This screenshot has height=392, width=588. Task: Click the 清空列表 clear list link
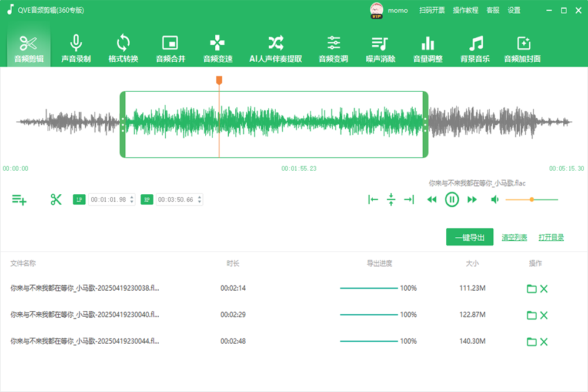(x=514, y=238)
